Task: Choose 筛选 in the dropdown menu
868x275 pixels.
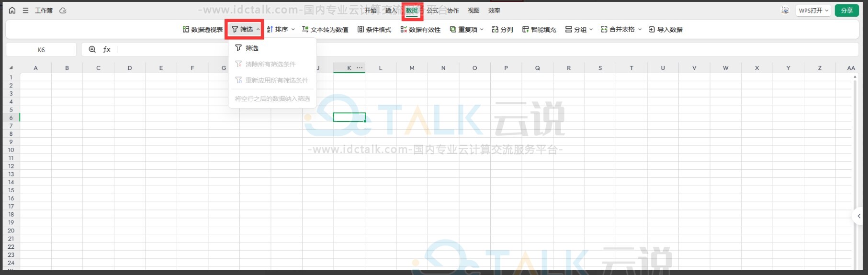Action: click(272, 48)
